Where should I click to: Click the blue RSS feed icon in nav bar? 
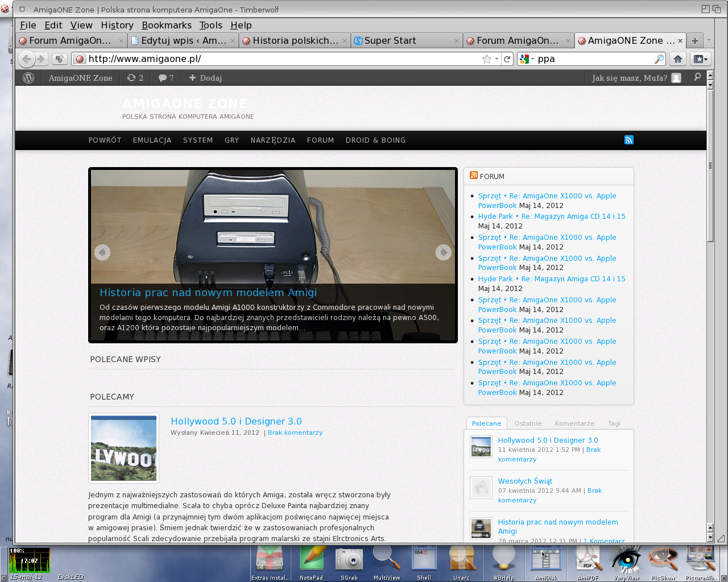point(628,140)
